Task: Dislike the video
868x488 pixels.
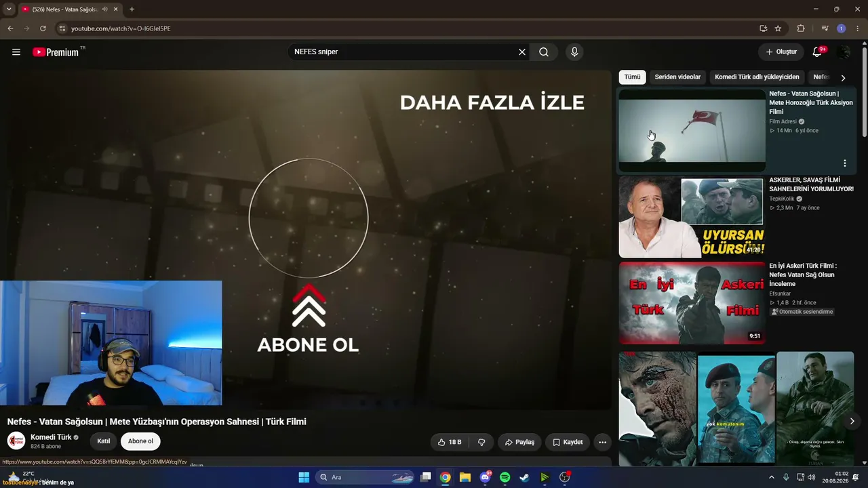Action: 481,442
